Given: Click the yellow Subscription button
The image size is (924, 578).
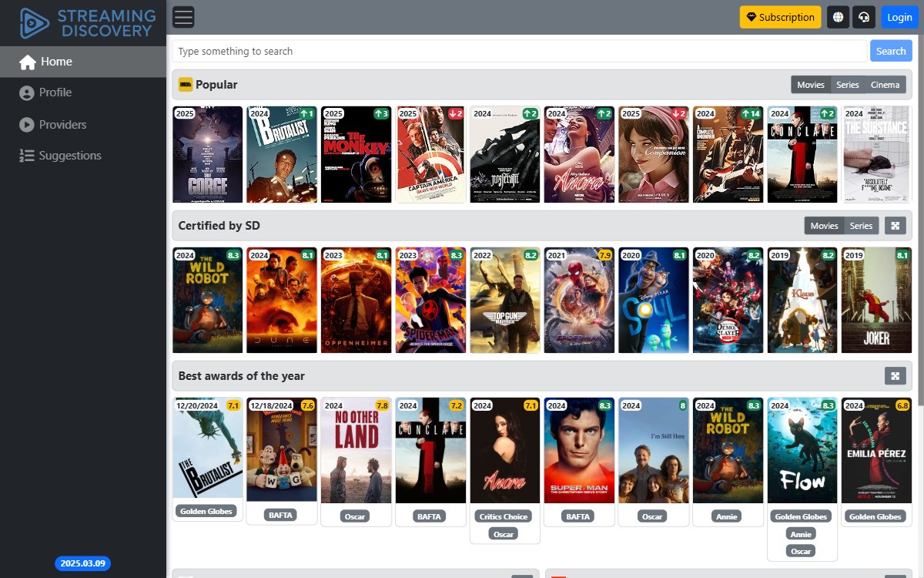Looking at the screenshot, I should click(x=781, y=17).
